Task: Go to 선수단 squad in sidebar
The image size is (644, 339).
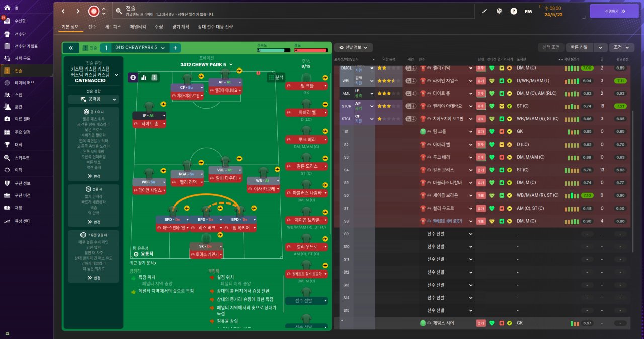Action: coord(26,34)
